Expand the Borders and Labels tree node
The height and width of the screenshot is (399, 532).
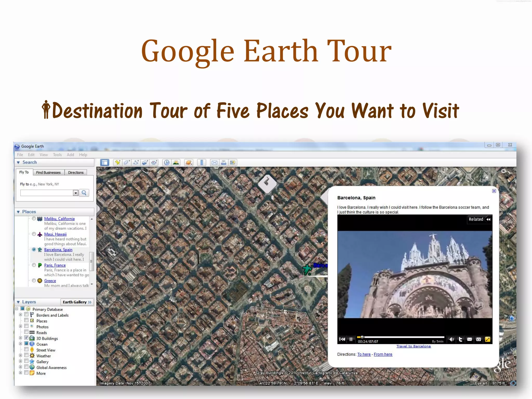(21, 315)
